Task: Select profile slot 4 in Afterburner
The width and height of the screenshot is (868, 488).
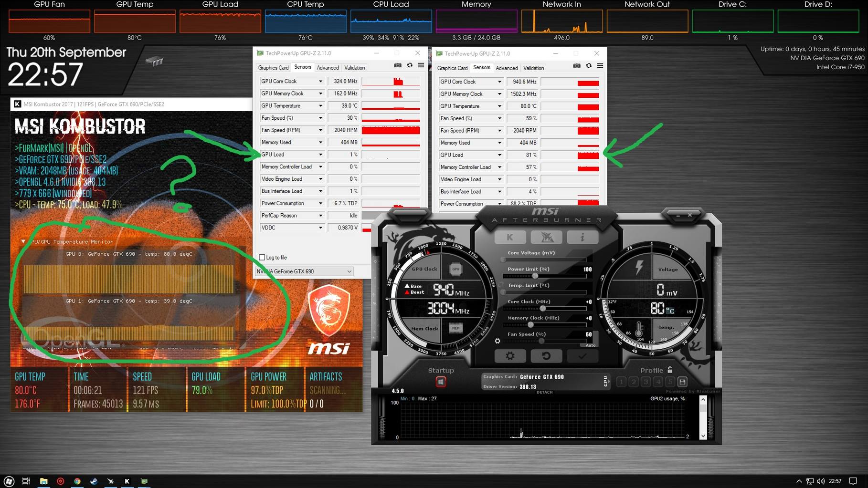Action: [x=658, y=382]
